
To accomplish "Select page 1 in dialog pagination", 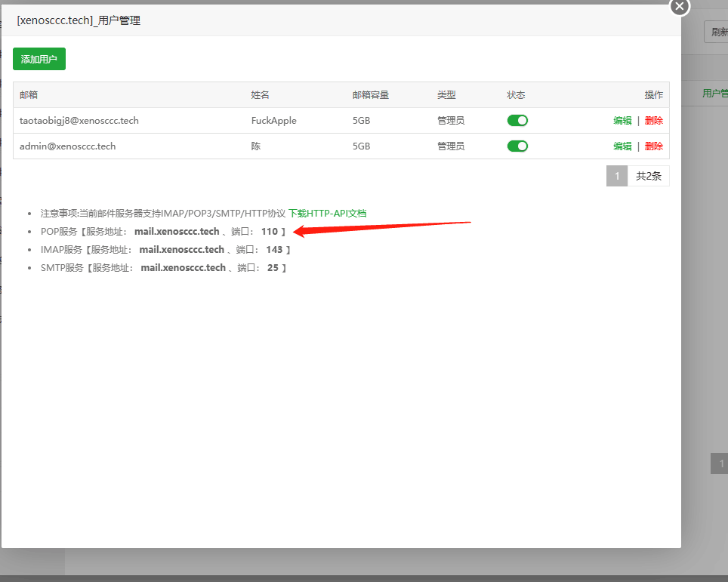I will tap(616, 176).
